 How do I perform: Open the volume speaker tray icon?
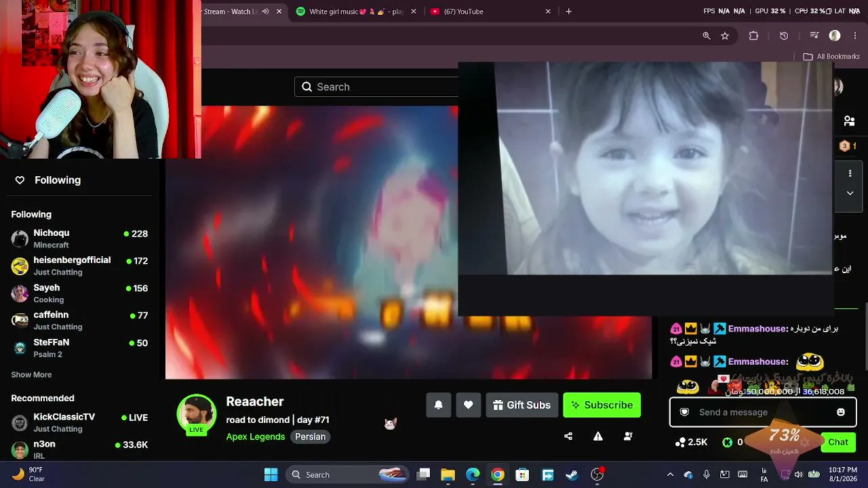799,474
